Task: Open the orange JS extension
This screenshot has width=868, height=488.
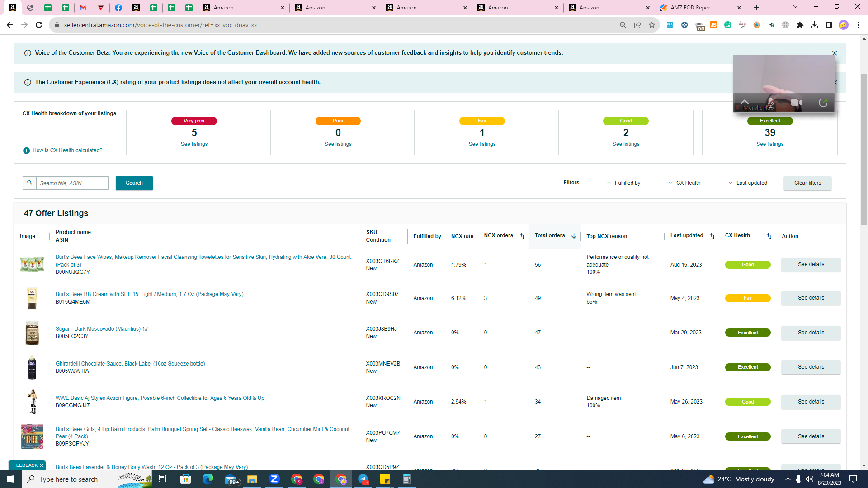Action: click(713, 25)
